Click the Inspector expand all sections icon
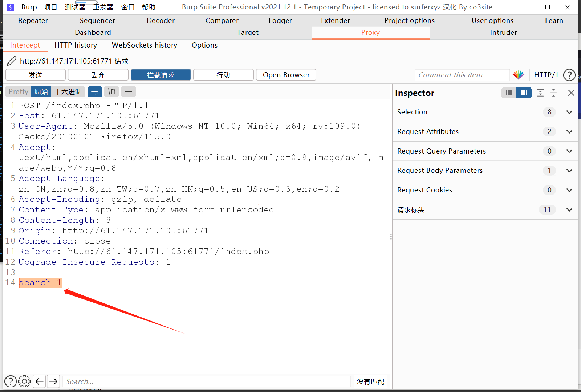581x392 pixels. pos(540,93)
